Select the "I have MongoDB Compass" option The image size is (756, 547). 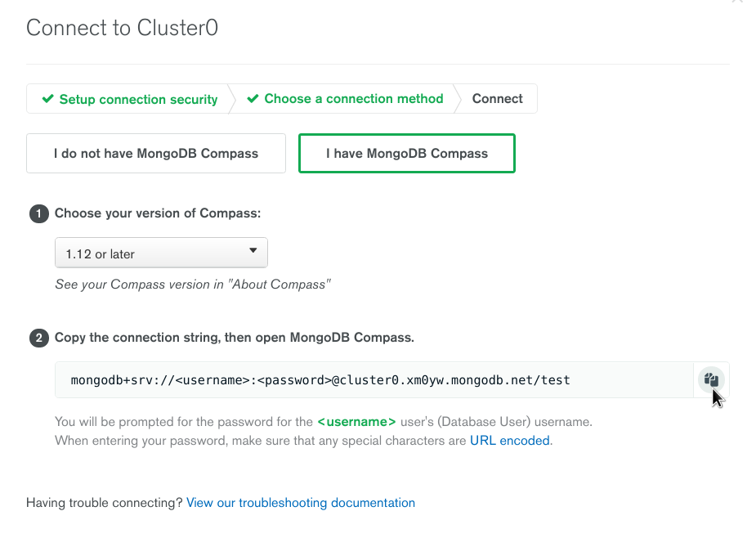[x=406, y=153]
